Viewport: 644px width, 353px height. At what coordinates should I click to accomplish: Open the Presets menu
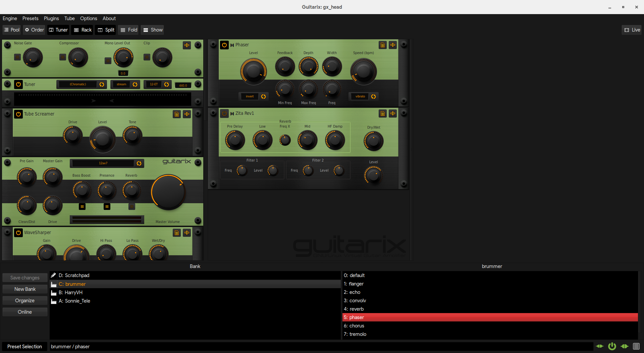point(30,18)
